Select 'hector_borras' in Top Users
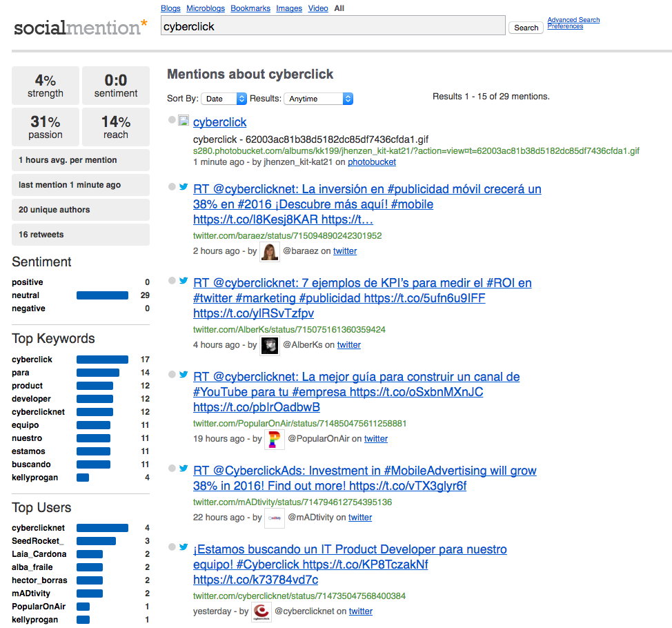The image size is (672, 628). (39, 580)
